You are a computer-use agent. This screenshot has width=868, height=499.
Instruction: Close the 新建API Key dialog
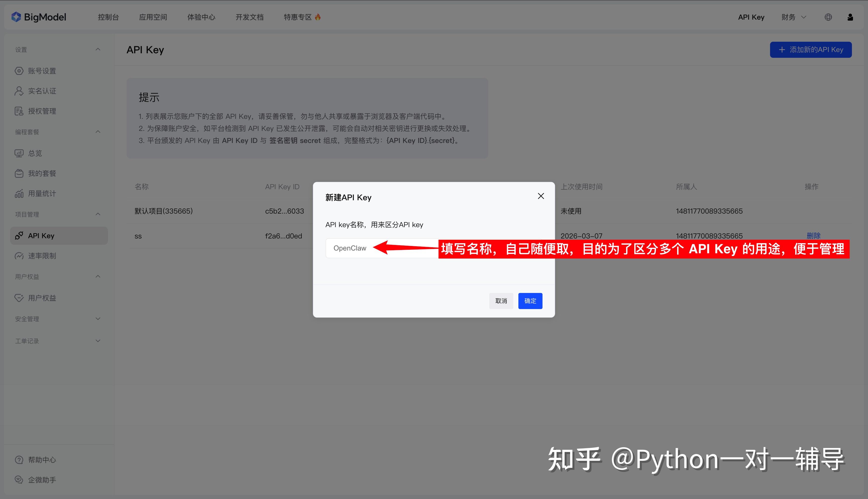coord(540,196)
